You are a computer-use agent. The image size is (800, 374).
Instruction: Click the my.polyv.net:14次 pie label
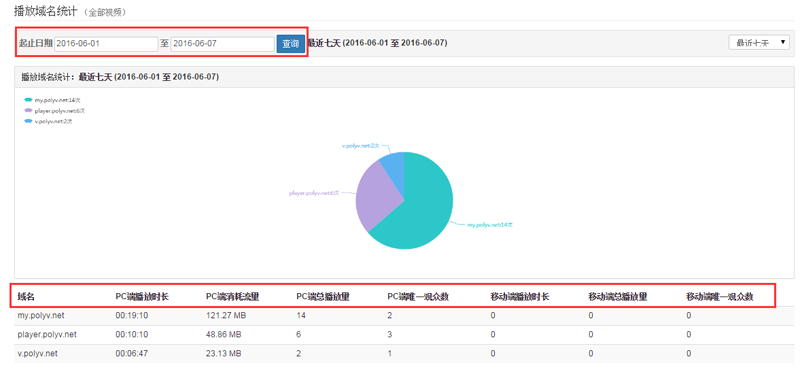tap(490, 225)
